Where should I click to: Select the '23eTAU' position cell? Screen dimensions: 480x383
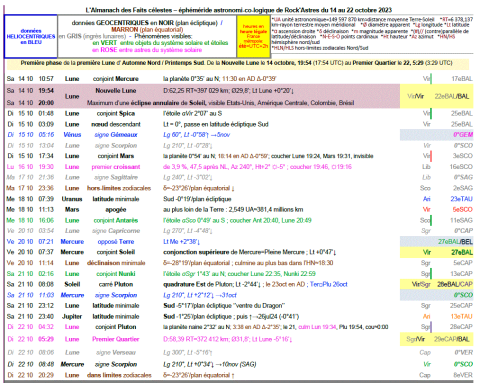coord(462,199)
